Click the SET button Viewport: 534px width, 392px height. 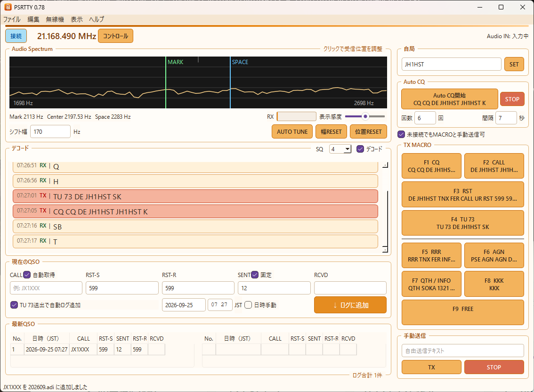514,64
